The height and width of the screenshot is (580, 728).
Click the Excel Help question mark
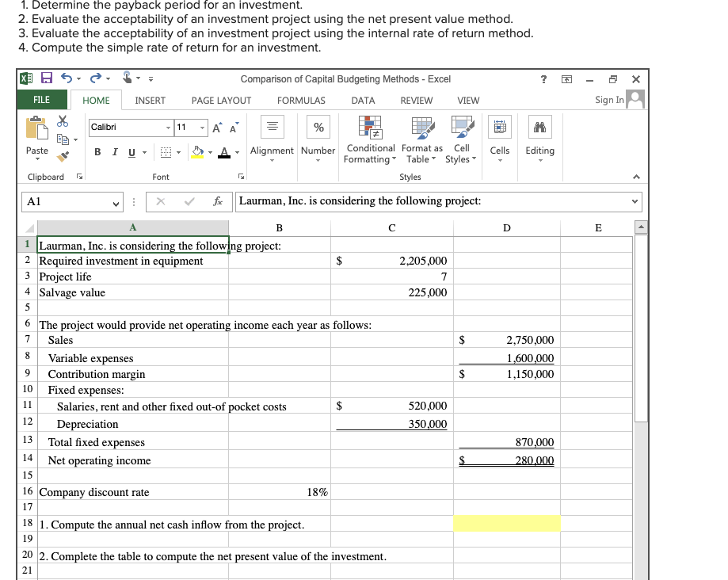click(x=543, y=79)
